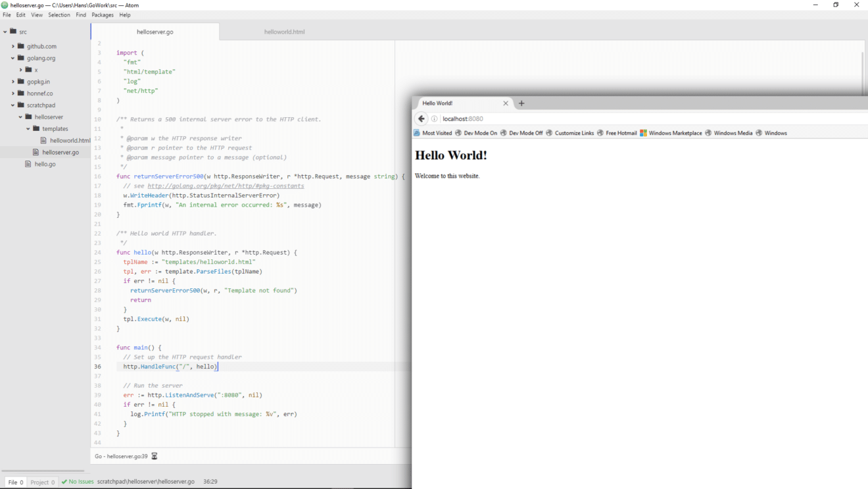Click the log.Printf line in the code

pos(214,414)
